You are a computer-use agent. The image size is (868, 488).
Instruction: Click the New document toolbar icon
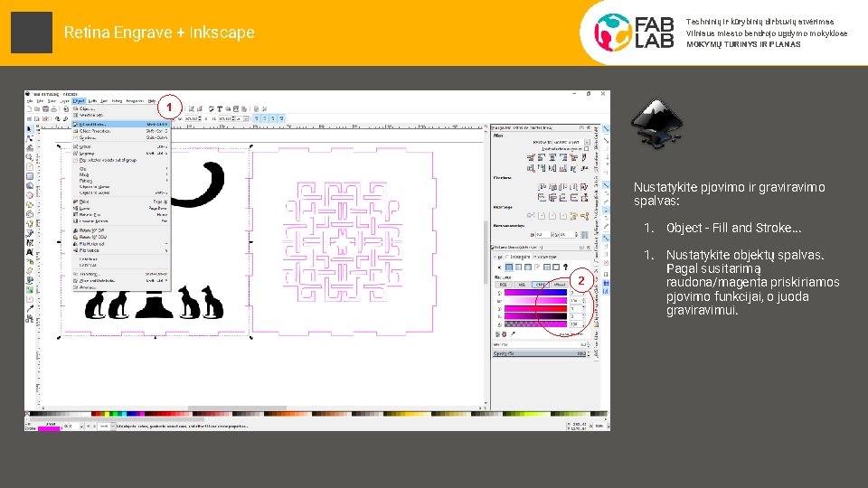[29, 109]
